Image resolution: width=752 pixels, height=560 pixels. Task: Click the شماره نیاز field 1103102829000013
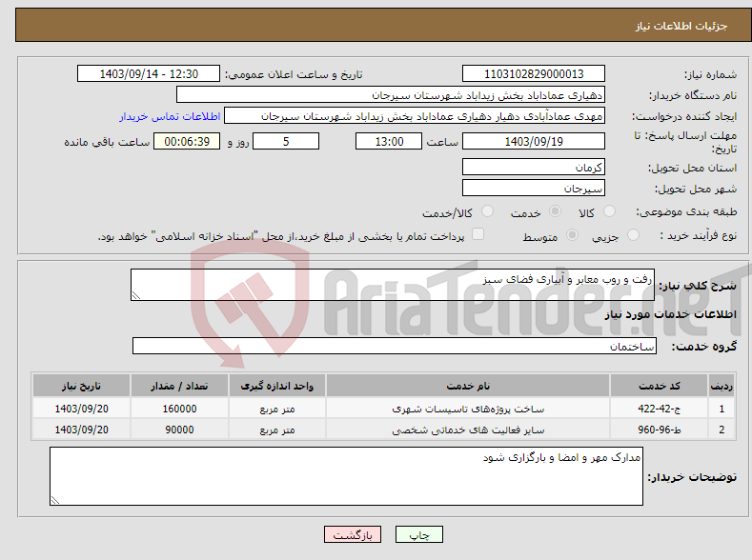534,73
